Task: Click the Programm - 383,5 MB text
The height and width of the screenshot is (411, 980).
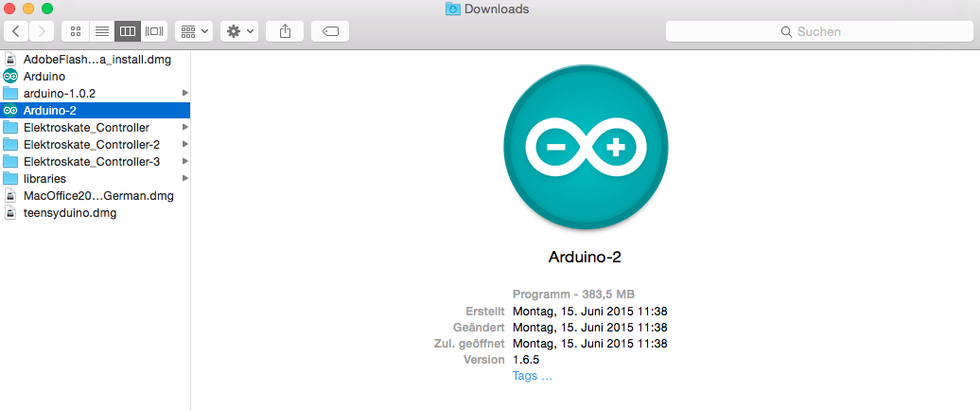Action: click(x=574, y=294)
